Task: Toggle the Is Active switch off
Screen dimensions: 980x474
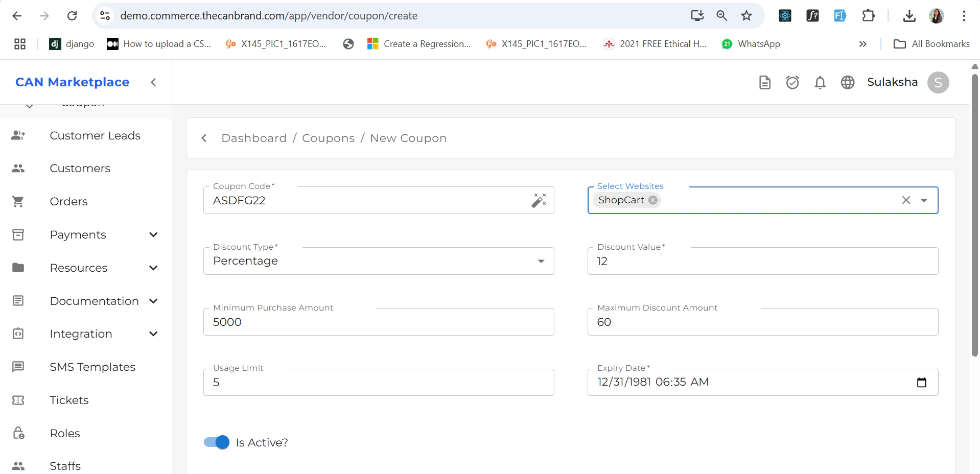Action: (x=217, y=442)
